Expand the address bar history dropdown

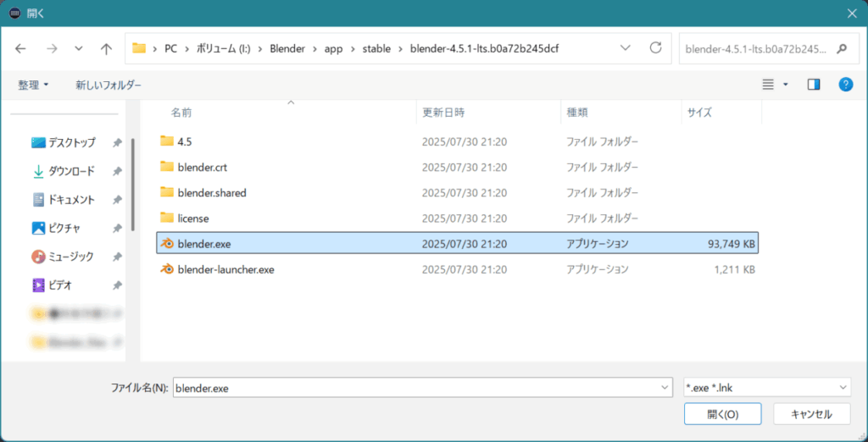coord(625,48)
